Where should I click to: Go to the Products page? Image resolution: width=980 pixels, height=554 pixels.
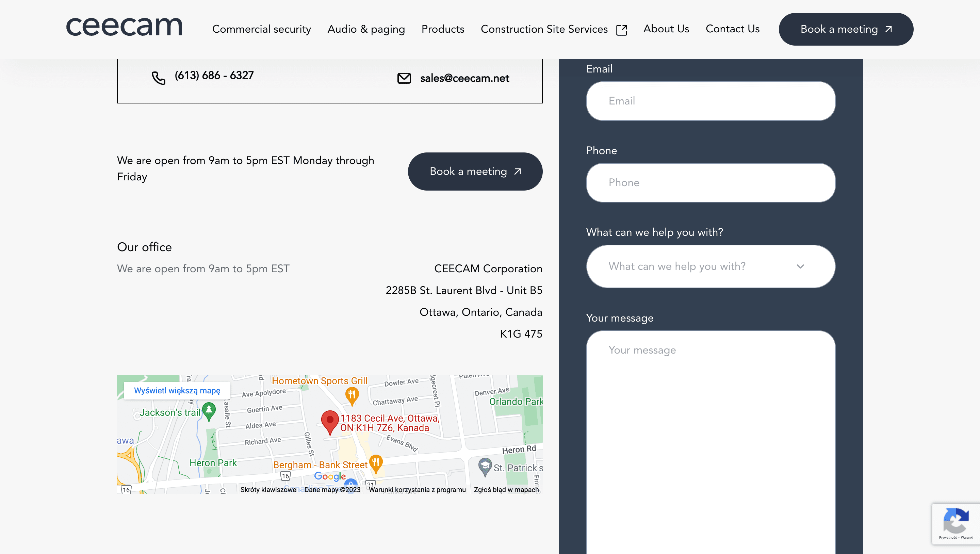pyautogui.click(x=443, y=29)
